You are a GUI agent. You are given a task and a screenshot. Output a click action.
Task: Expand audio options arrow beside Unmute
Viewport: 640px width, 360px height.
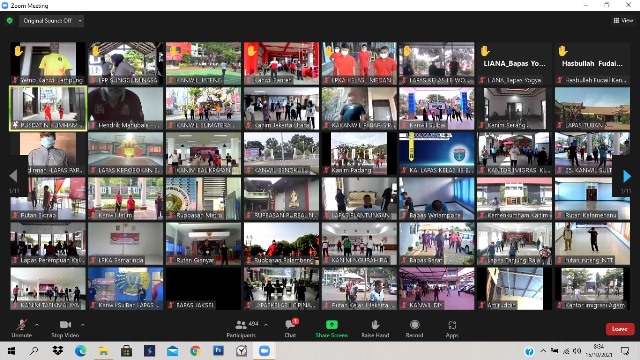(37, 325)
